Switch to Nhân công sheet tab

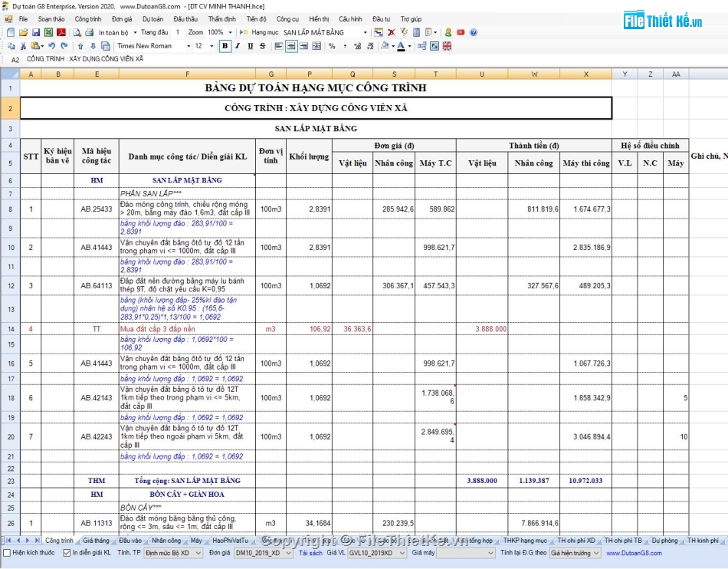(x=166, y=540)
